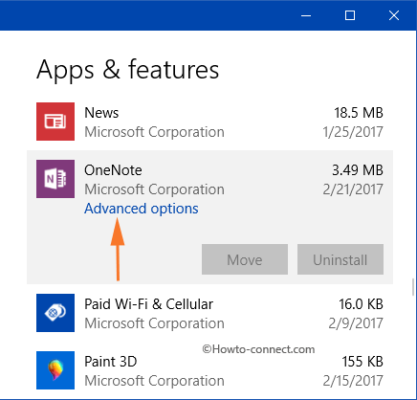
Task: Open OneNote Advanced options link
Action: pos(141,209)
